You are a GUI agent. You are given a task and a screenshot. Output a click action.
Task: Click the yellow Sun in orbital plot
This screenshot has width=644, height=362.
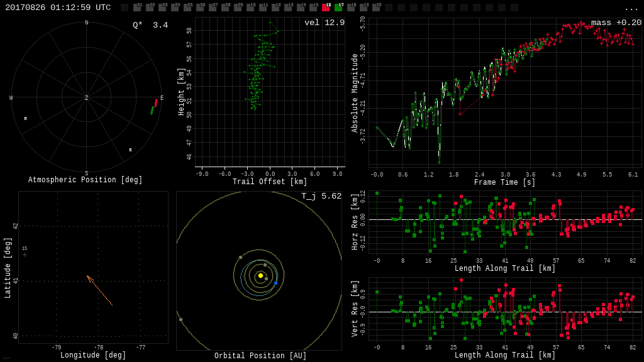260,275
